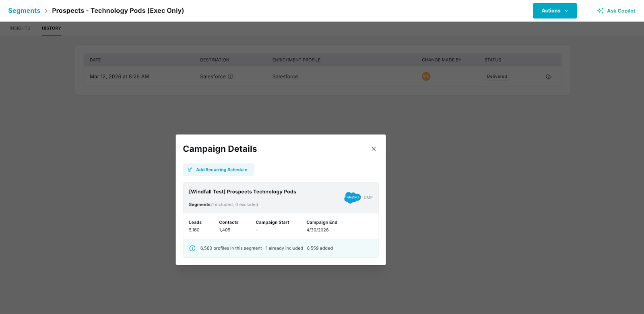Image resolution: width=644 pixels, height=314 pixels.
Task: Click Ask Copilot
Action: (616, 11)
